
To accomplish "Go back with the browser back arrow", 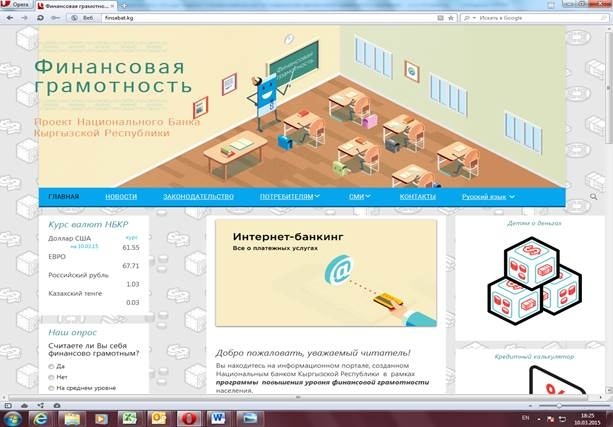I will (x=10, y=18).
